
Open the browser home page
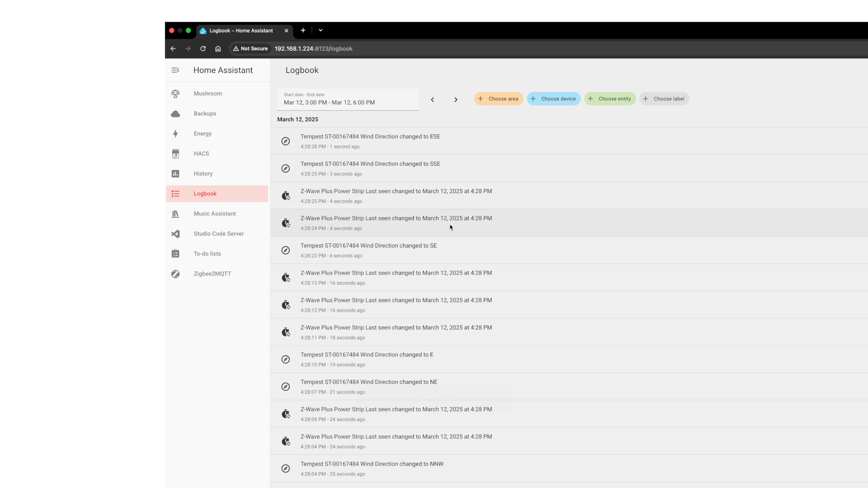(218, 49)
